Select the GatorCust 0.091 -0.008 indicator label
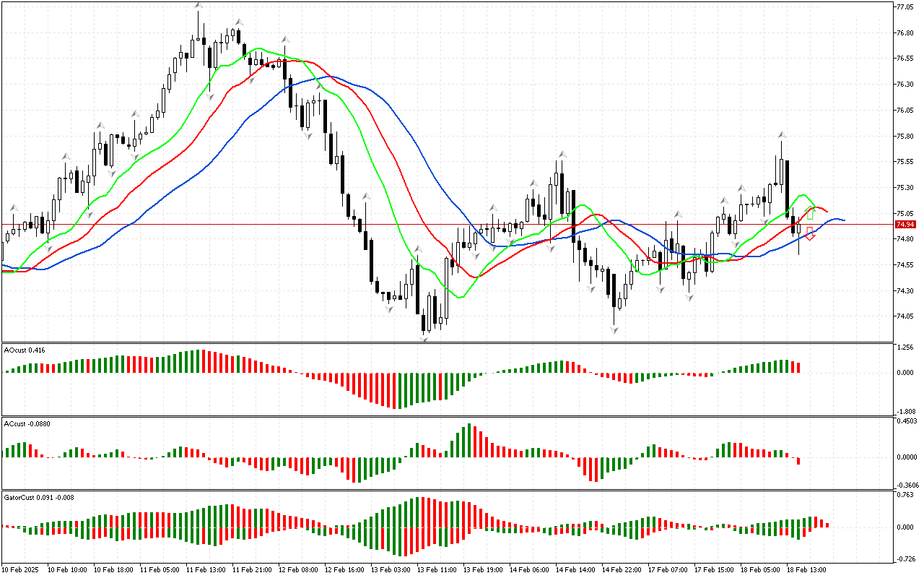 click(x=39, y=497)
